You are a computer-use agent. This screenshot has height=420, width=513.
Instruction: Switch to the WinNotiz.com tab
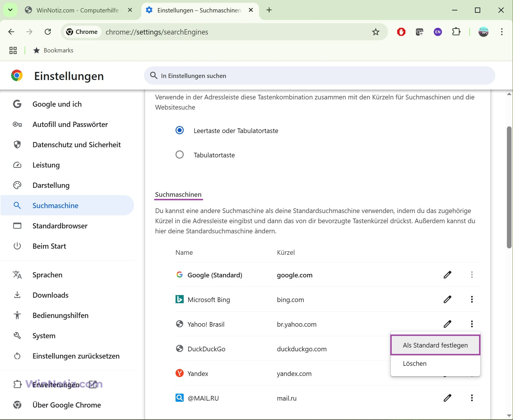point(77,10)
